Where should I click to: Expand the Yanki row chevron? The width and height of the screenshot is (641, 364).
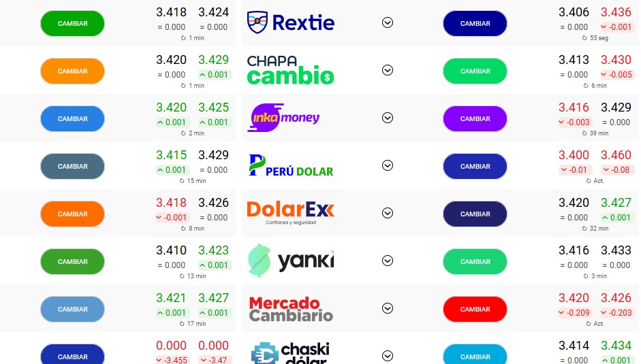pos(388,261)
